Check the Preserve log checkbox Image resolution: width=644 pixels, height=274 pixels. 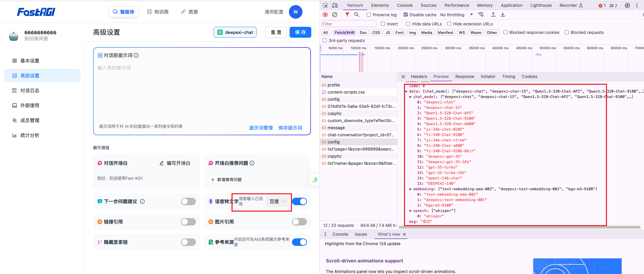pos(369,15)
